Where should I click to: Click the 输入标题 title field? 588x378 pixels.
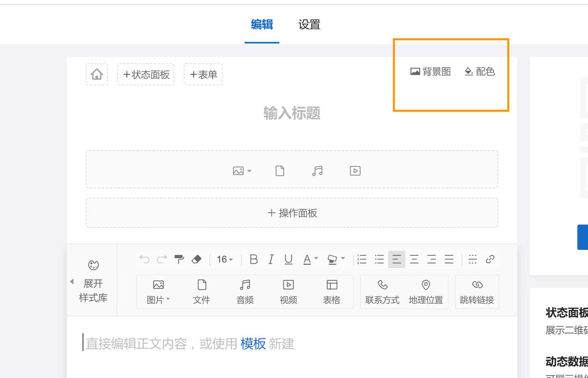point(292,113)
